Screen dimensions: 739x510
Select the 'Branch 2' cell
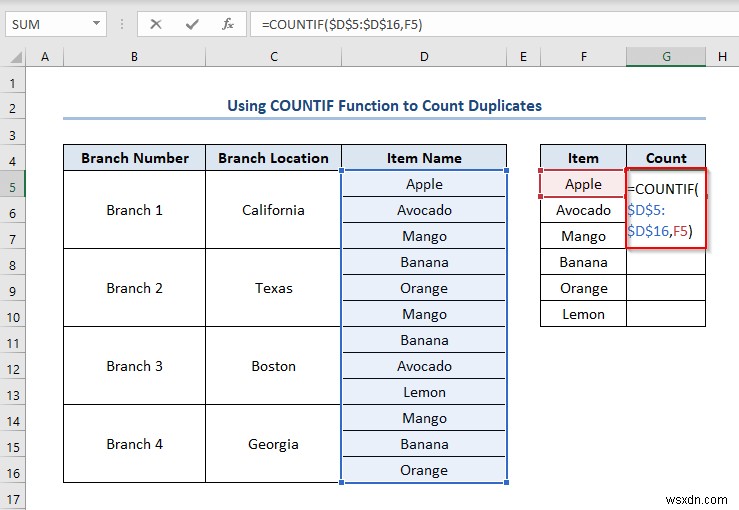coord(134,288)
